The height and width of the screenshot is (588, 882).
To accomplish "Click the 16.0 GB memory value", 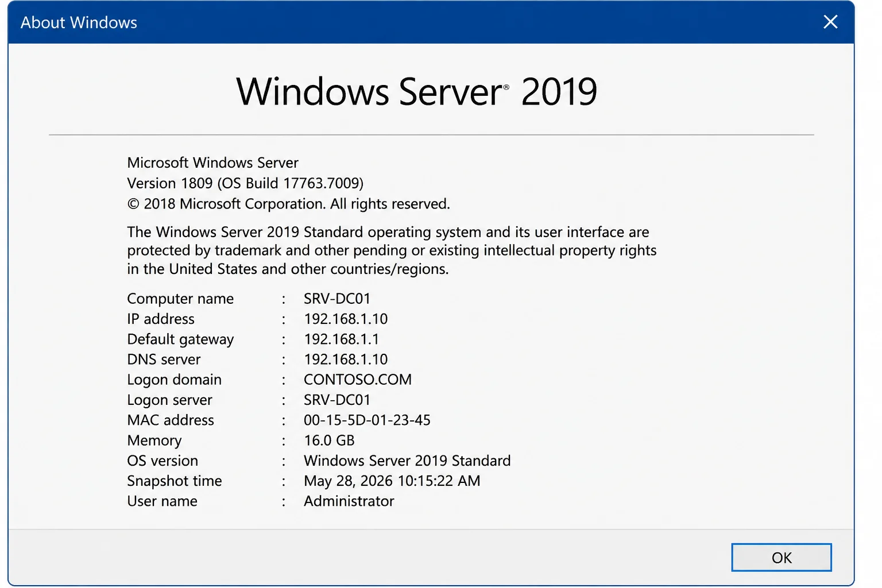I will (329, 440).
